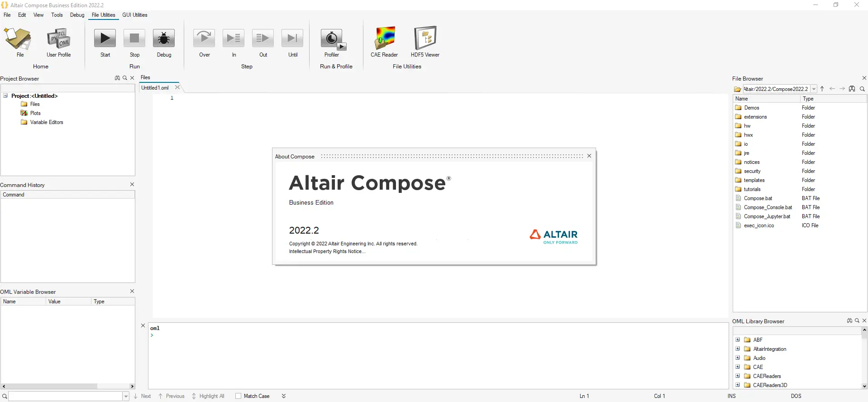
Task: Navigate forward in File Browser
Action: (842, 89)
